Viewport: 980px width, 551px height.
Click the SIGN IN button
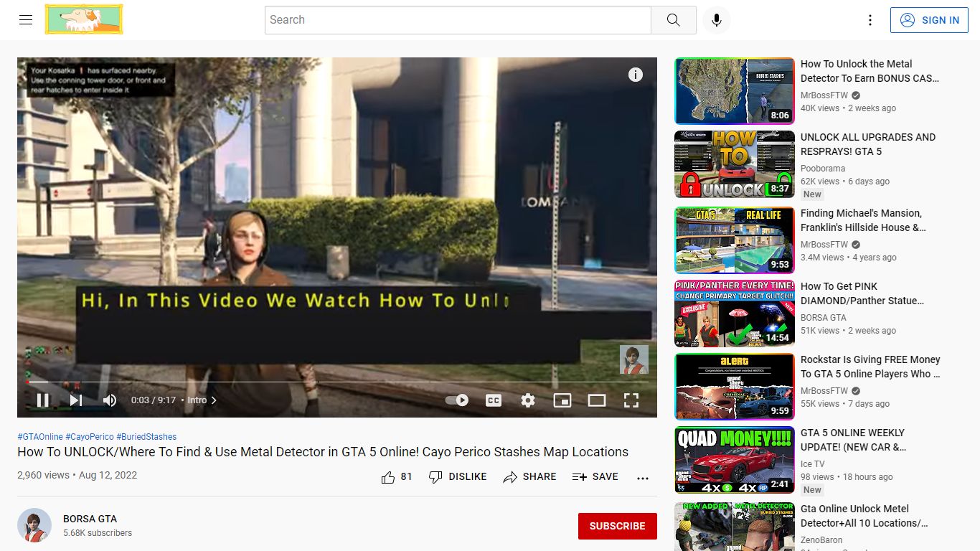(x=929, y=20)
